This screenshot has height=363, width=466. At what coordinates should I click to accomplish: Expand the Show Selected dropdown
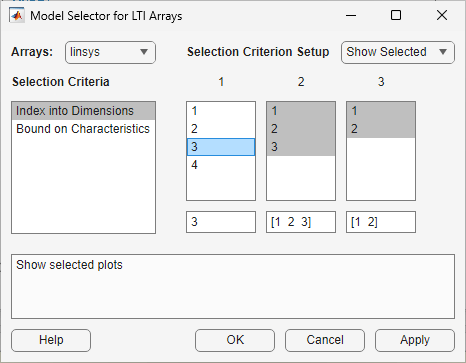coord(398,52)
